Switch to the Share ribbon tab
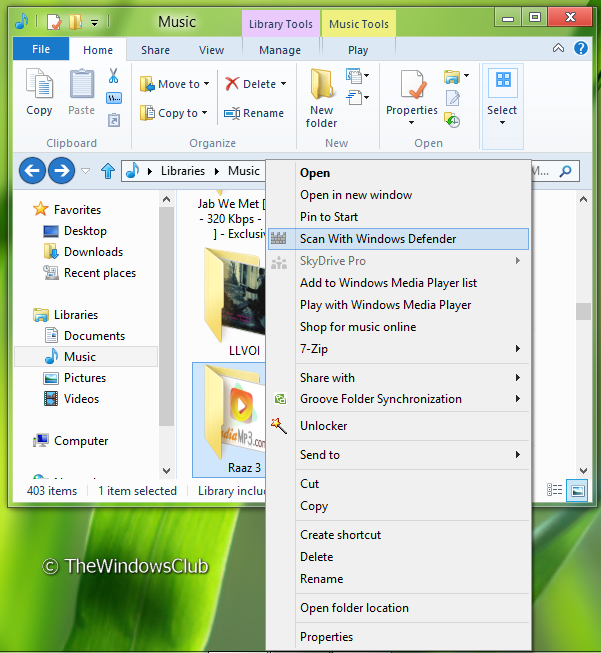The width and height of the screenshot is (601, 653). click(155, 50)
